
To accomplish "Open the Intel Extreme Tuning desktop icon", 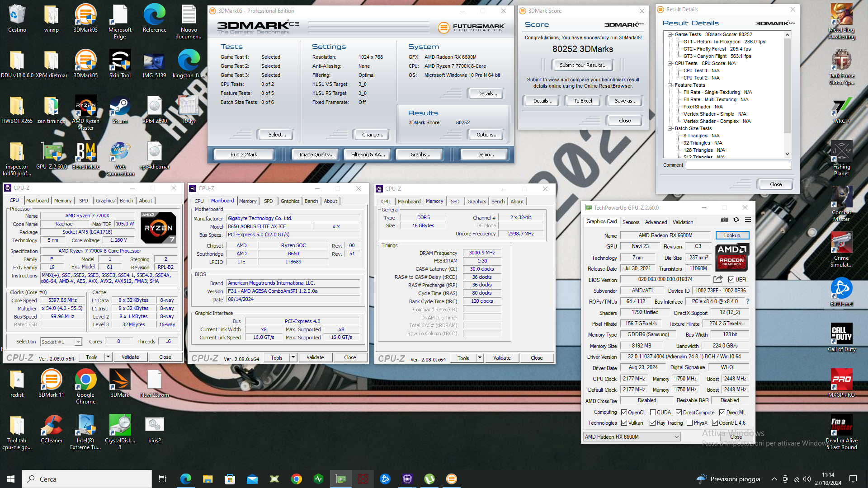I will point(85,432).
